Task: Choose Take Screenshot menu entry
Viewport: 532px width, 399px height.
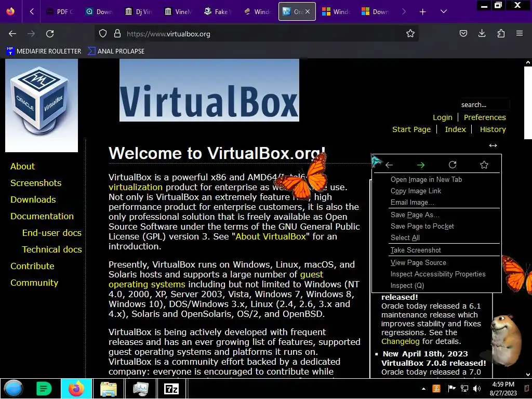Action: (436, 250)
